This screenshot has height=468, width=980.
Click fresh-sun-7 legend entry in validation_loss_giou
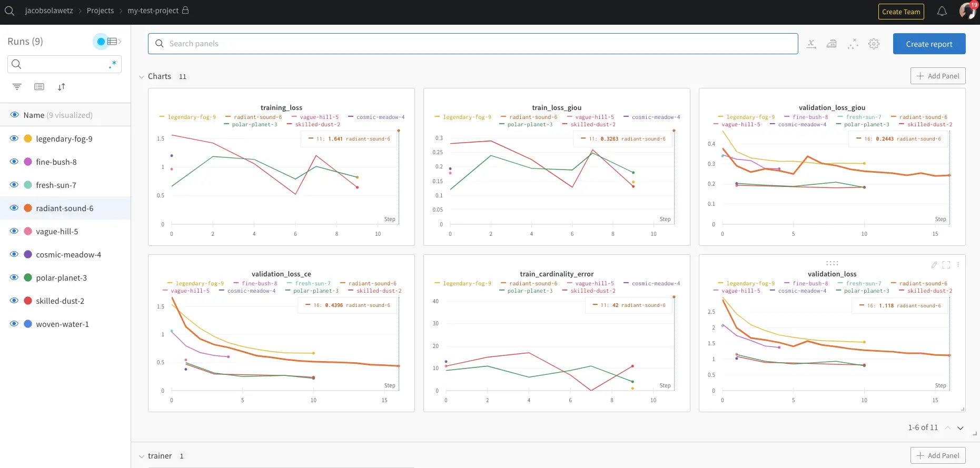pyautogui.click(x=859, y=117)
